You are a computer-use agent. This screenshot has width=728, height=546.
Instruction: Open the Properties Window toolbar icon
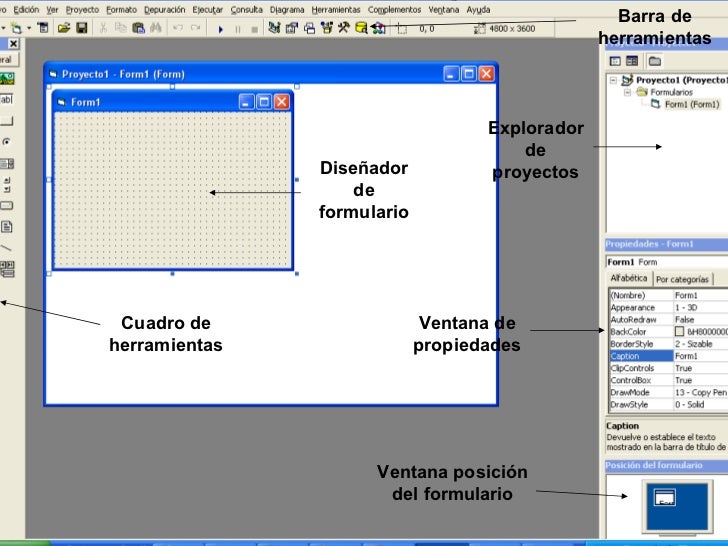click(292, 28)
